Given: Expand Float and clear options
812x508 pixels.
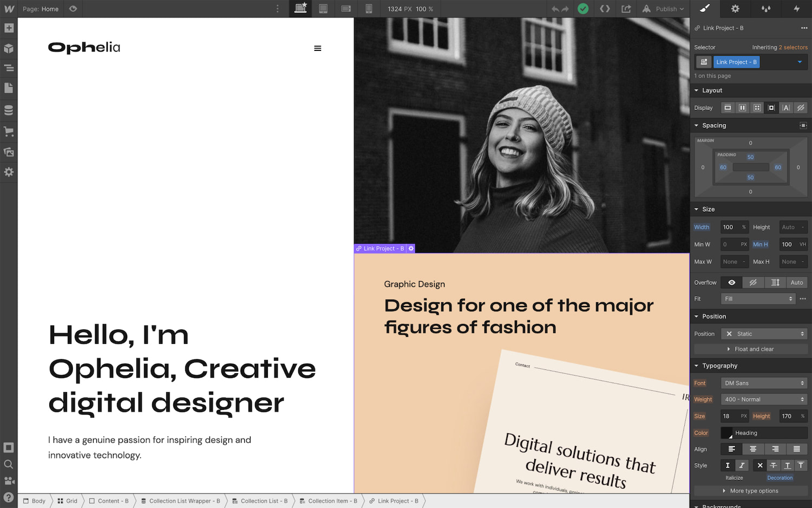Looking at the screenshot, I should point(751,349).
